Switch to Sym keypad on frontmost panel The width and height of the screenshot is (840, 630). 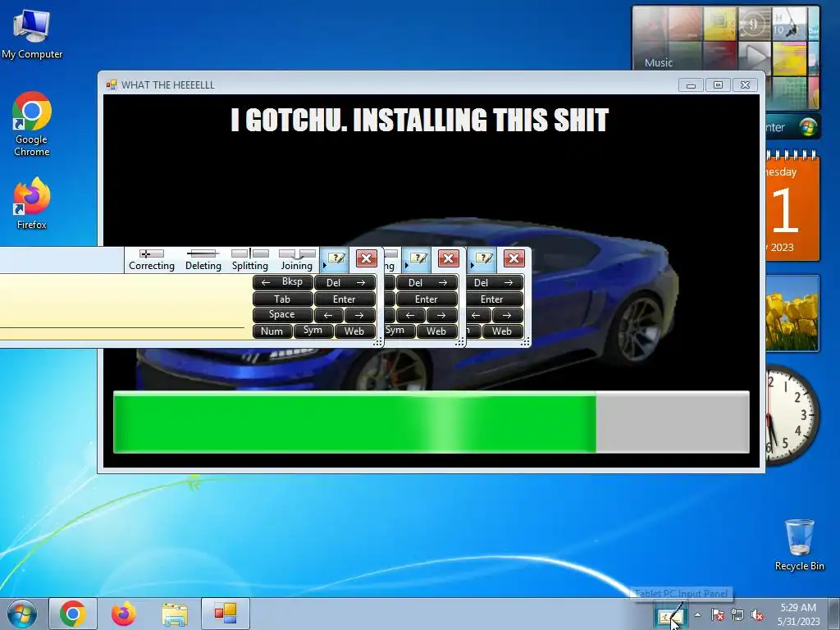(313, 331)
